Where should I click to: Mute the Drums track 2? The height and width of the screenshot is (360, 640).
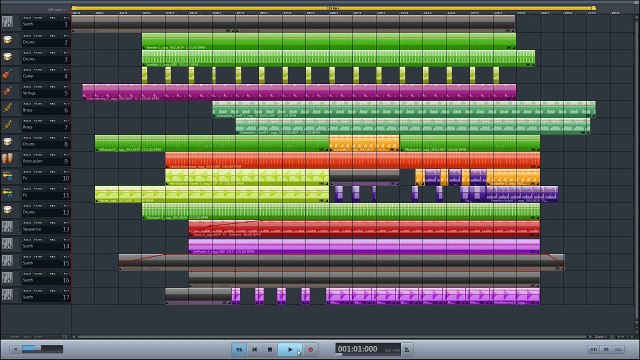[37, 36]
